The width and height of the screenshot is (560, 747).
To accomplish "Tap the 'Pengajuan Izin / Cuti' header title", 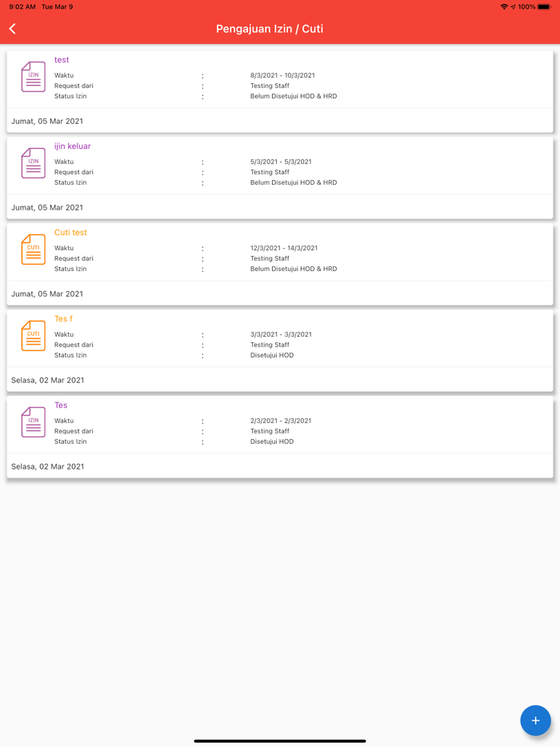I will click(x=270, y=29).
